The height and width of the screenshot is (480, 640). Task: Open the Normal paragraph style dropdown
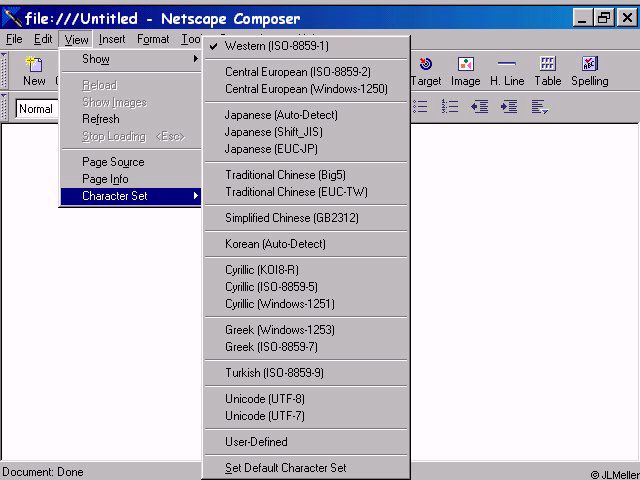pyautogui.click(x=38, y=109)
